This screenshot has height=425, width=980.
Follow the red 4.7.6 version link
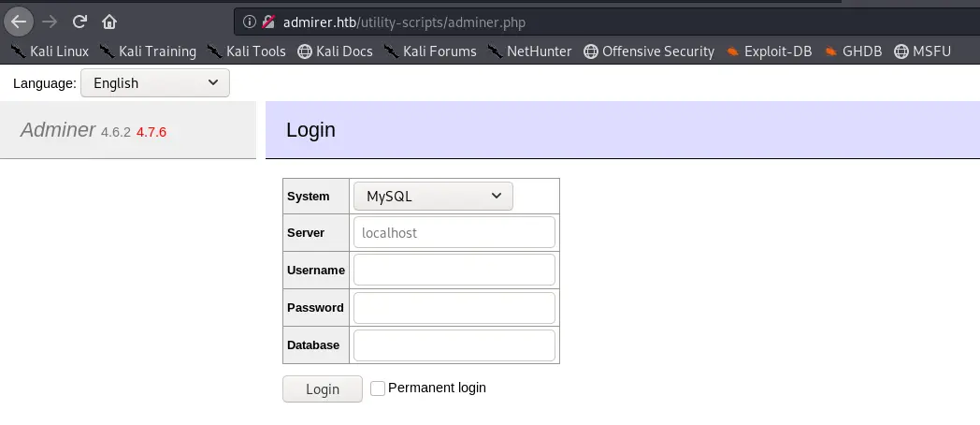tap(151, 132)
